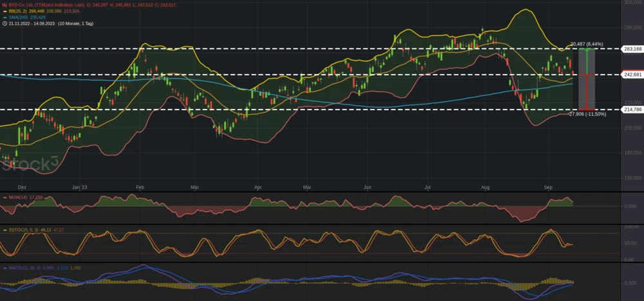644x301 pixels.
Task: Open the MOM(14) indicator settings label
Action: 18,197
